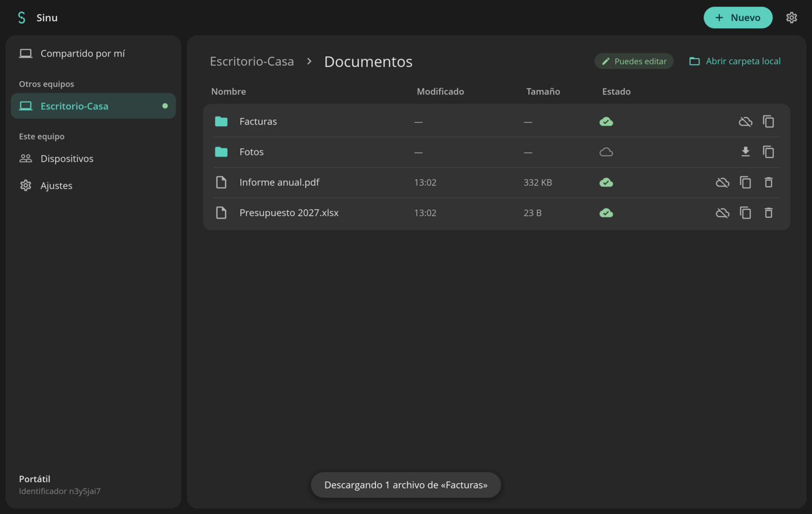Click synced cloud status icon for Facturas
The image size is (812, 514).
[x=606, y=122]
